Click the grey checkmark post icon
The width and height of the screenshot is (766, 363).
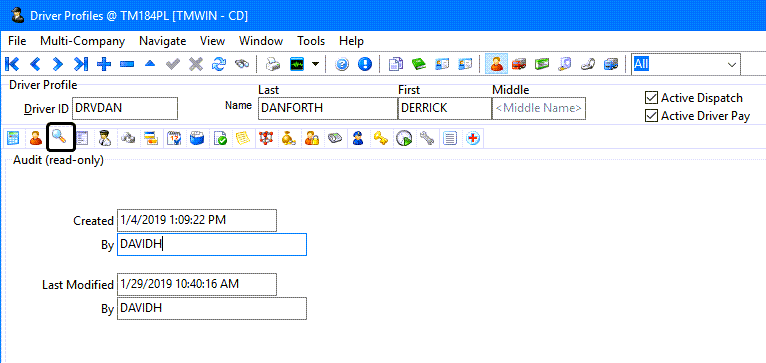click(x=173, y=64)
